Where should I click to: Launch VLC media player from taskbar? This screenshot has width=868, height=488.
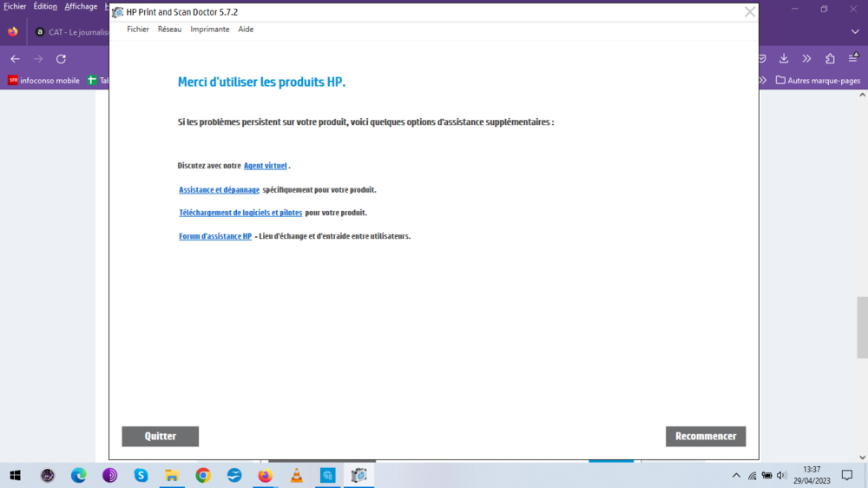[296, 475]
